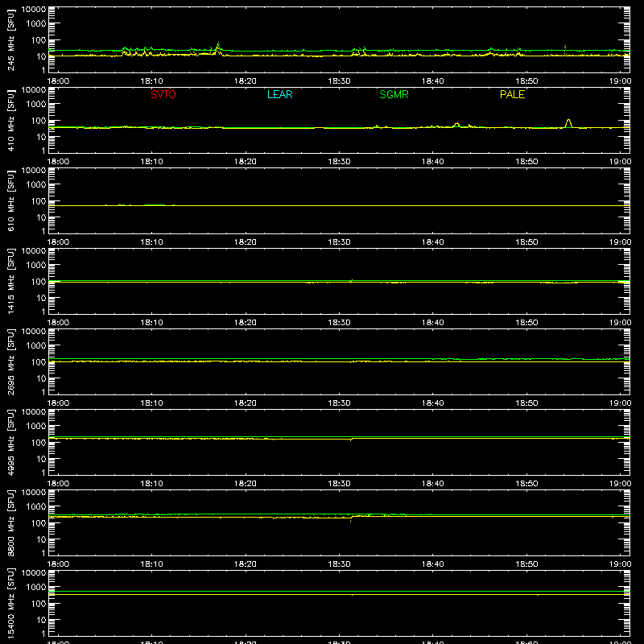
Task: Click the 10000 tick value on 245 MHz axis
Action: (x=34, y=10)
